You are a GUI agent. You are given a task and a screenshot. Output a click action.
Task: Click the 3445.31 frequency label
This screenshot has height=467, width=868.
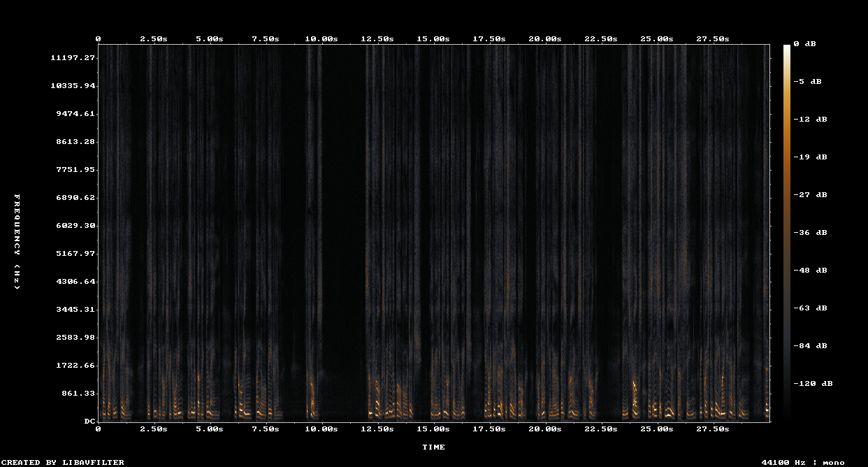click(x=75, y=309)
